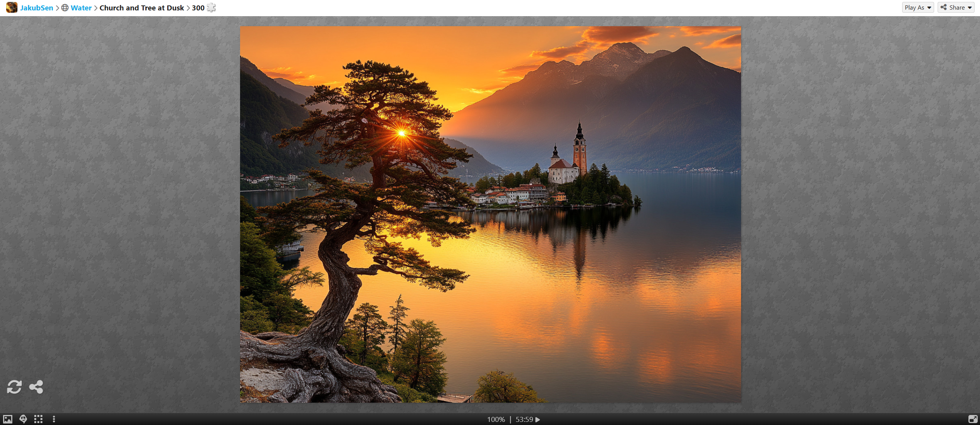Open the JakubSen profile link
The height and width of the screenshot is (425, 980).
(x=37, y=8)
